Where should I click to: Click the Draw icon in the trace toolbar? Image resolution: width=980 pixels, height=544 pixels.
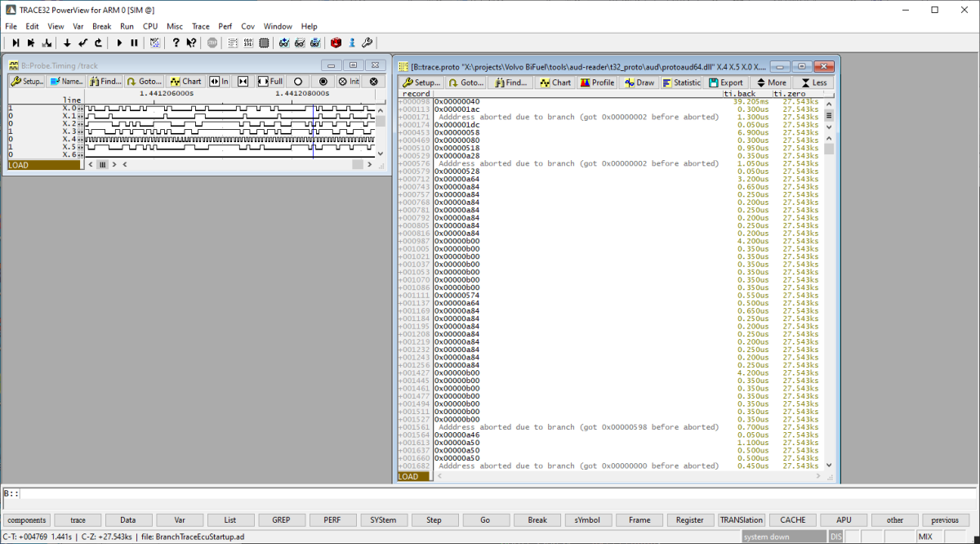(640, 82)
